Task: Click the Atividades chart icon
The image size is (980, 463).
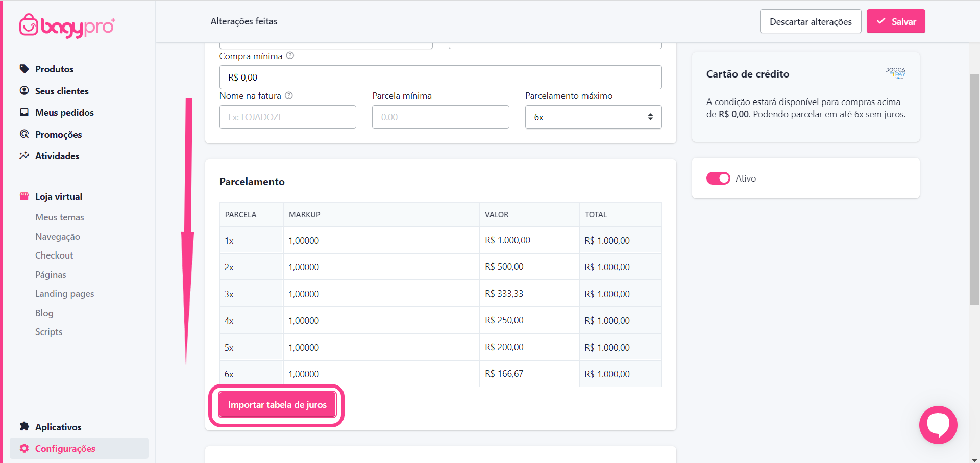Action: pos(24,156)
